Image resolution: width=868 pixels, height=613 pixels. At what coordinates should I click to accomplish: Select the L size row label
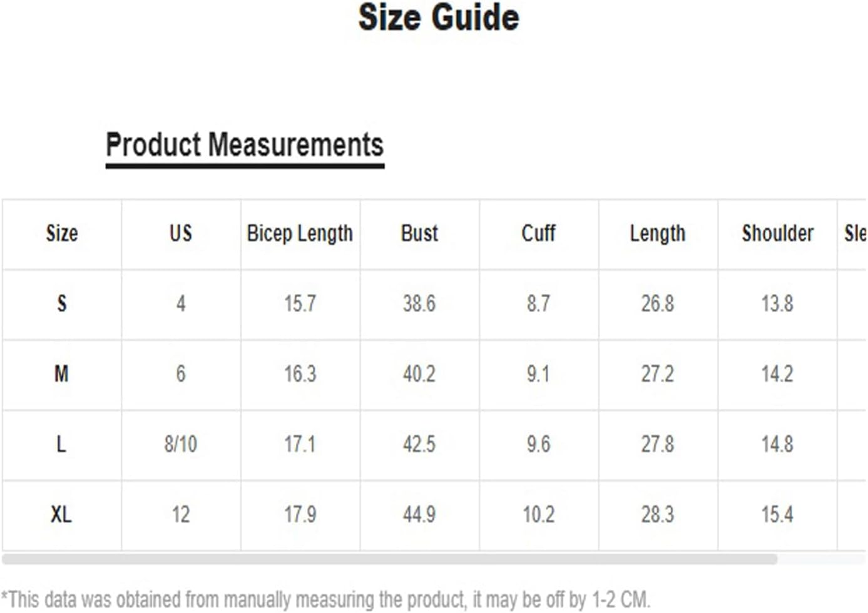click(61, 445)
